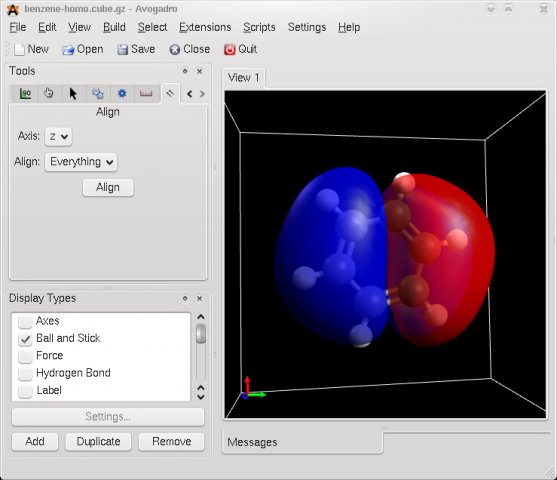
Task: Click the Open file toolbar icon
Action: click(x=68, y=49)
